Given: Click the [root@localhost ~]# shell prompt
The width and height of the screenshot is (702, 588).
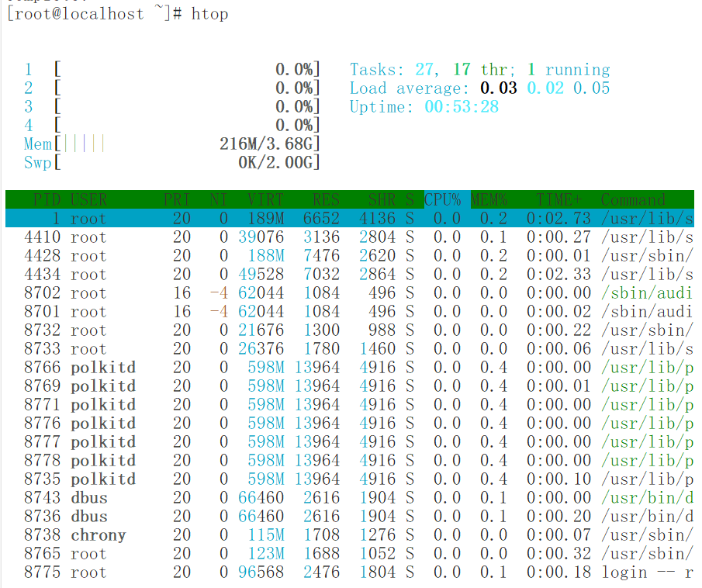Looking at the screenshot, I should tap(95, 14).
